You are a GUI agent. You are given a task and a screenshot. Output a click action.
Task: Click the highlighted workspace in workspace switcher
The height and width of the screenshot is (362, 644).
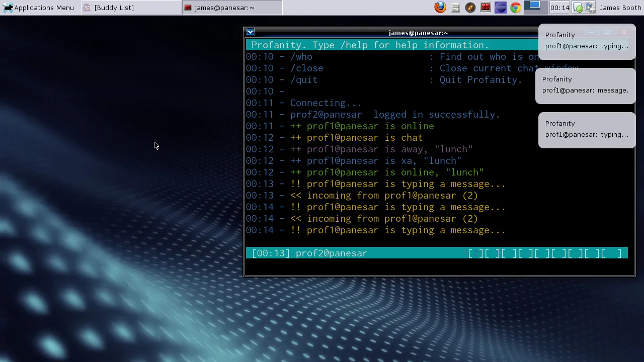(x=535, y=6)
